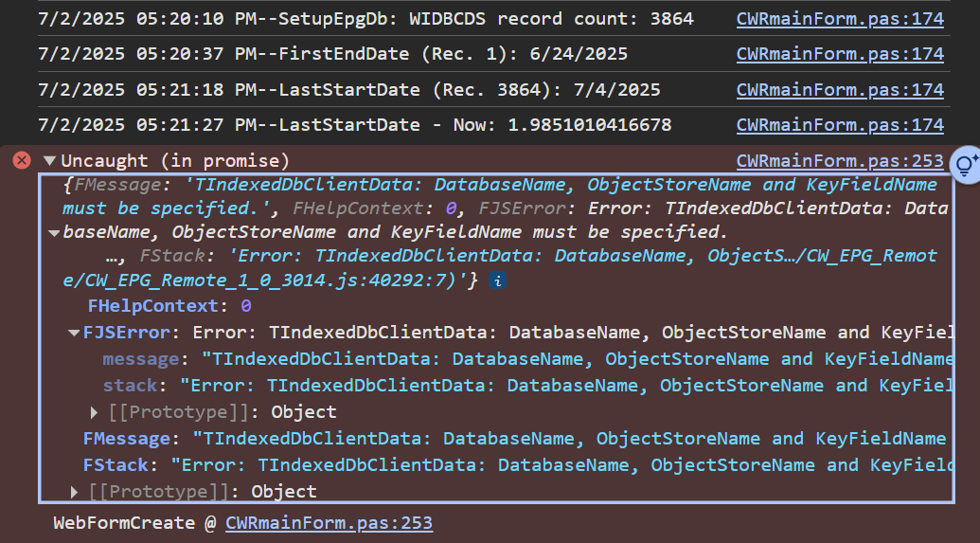Click the blue info badge after FStack preview

(x=497, y=281)
